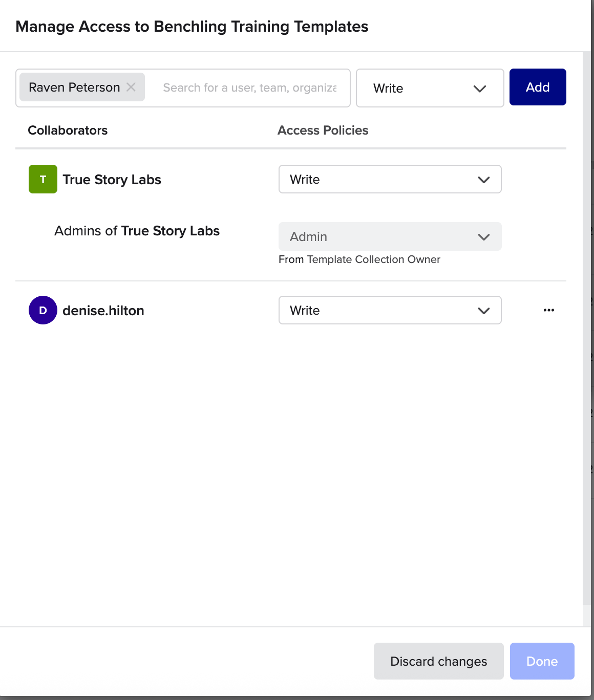Click the chevron on the greyed Admin dropdown
Image resolution: width=594 pixels, height=700 pixels.
483,237
